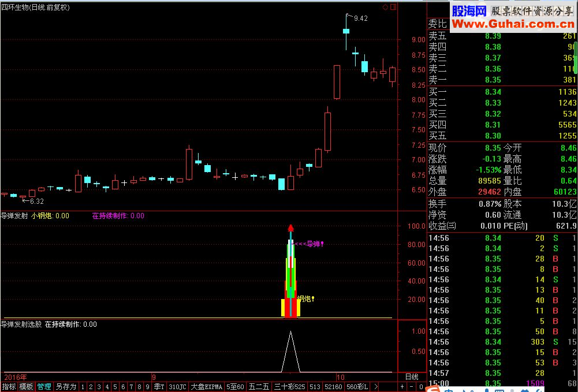Click the green scrollbar in the quote panel
This screenshot has width=578, height=392.
576,58
